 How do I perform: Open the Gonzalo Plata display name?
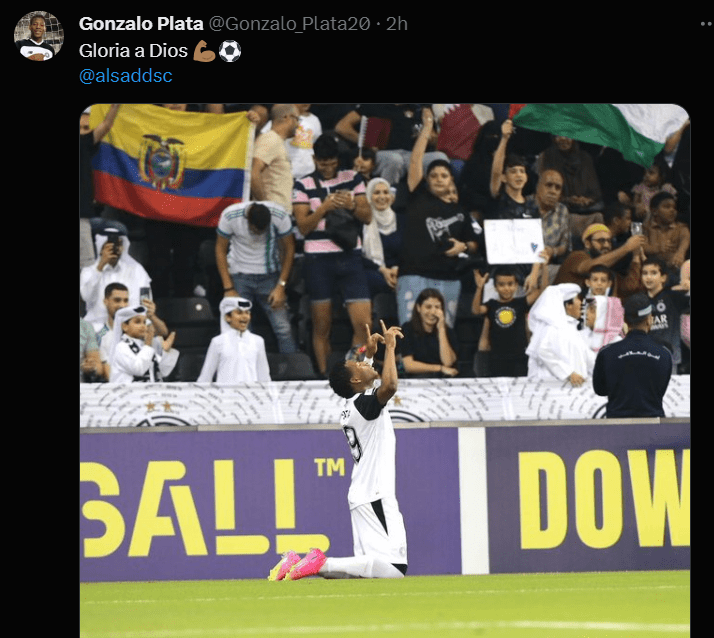coord(141,24)
